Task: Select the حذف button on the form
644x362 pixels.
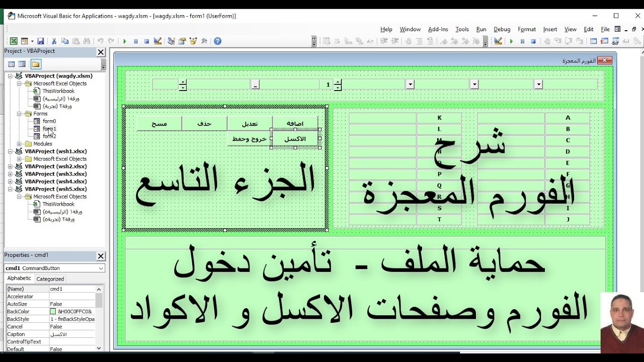Action: point(204,123)
